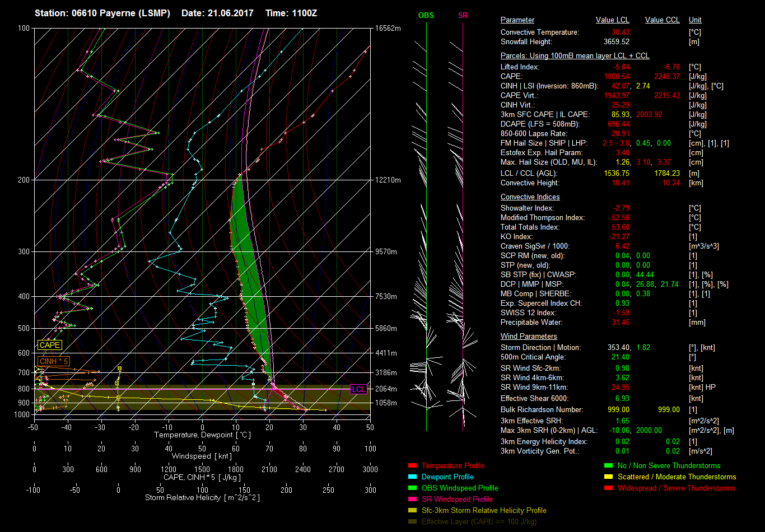Click the Station 06610 Payerne title text
765x532 pixels.
102,13
